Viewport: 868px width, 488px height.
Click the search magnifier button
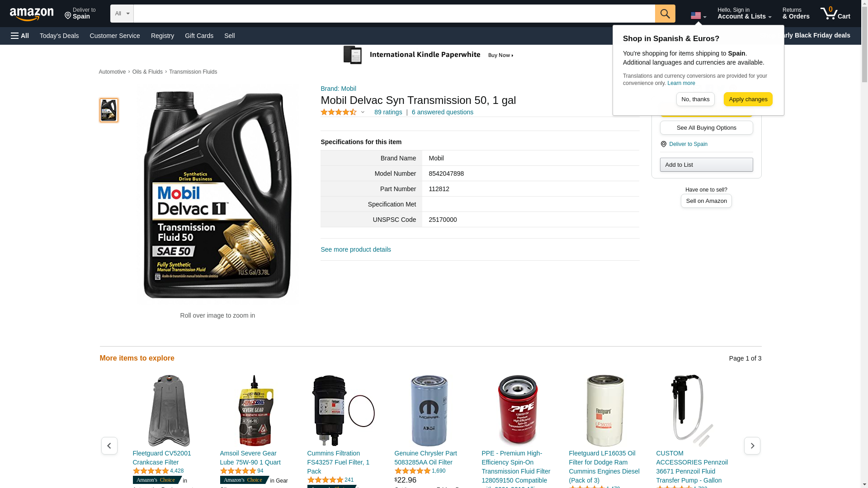665,14
